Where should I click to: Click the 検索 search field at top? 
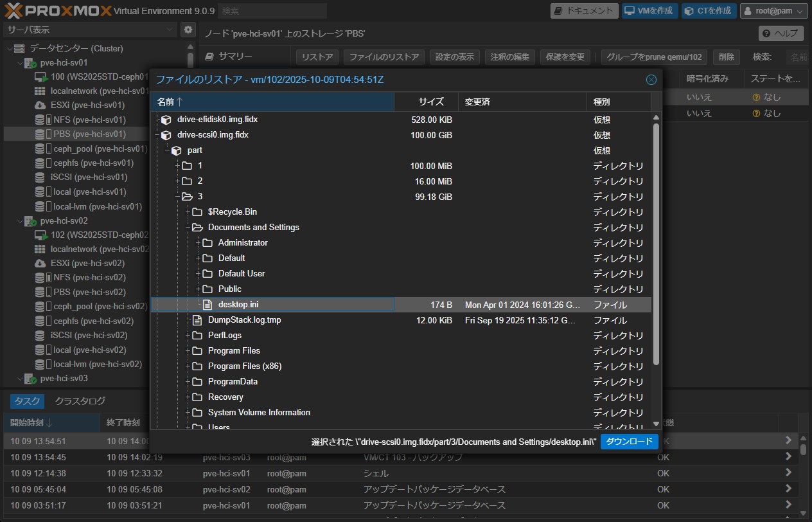[x=272, y=11]
